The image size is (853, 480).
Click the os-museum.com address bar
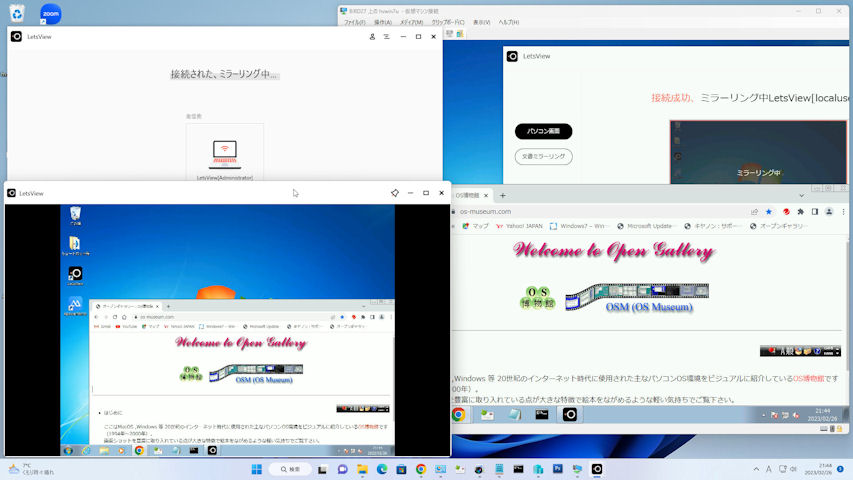click(x=600, y=212)
